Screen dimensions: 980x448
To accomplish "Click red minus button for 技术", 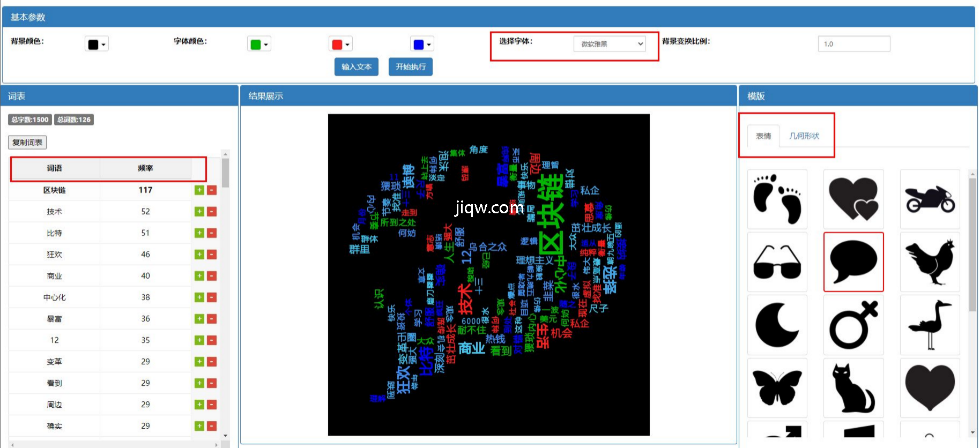I will coord(212,212).
